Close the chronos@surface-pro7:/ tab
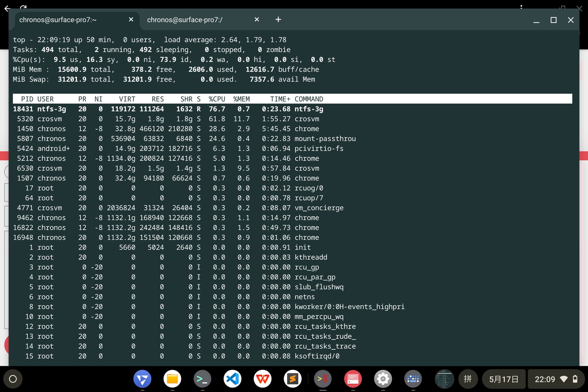Image resolution: width=588 pixels, height=392 pixels. (257, 20)
